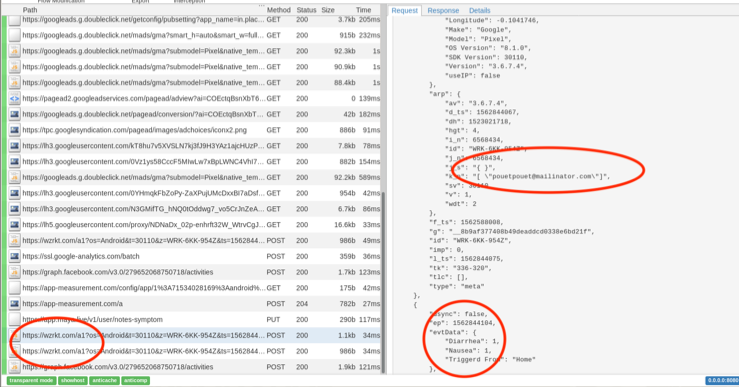Click the "dh": 1523021718 line

point(478,122)
